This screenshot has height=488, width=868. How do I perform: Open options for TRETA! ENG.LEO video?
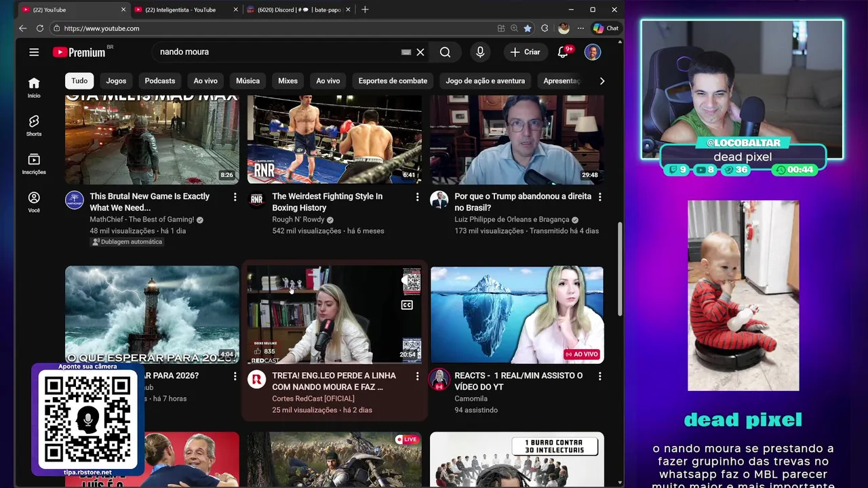pyautogui.click(x=417, y=375)
